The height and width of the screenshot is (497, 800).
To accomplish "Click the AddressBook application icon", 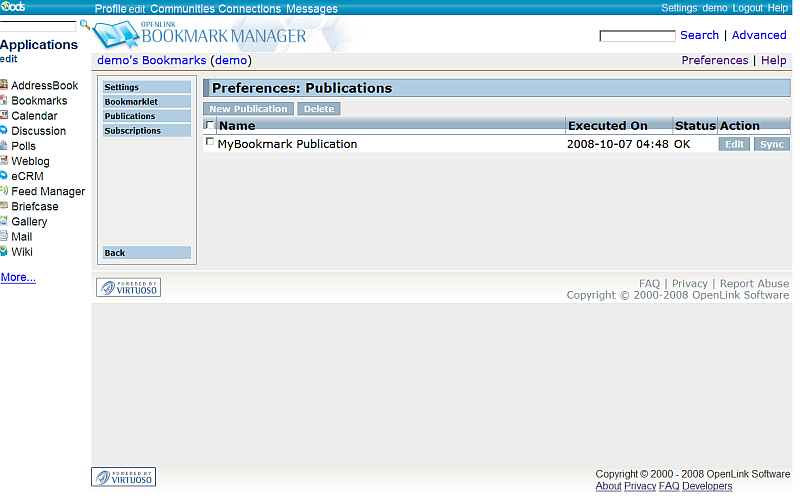I will (x=4, y=86).
